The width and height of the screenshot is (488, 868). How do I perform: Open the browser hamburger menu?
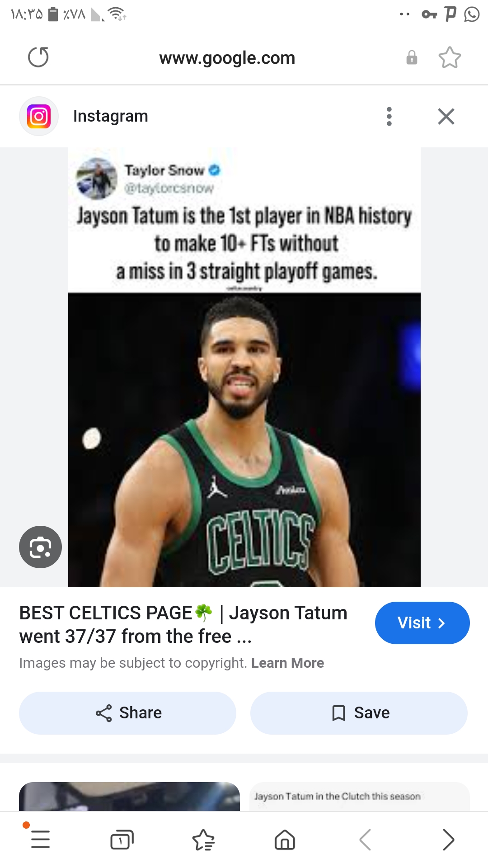click(40, 840)
